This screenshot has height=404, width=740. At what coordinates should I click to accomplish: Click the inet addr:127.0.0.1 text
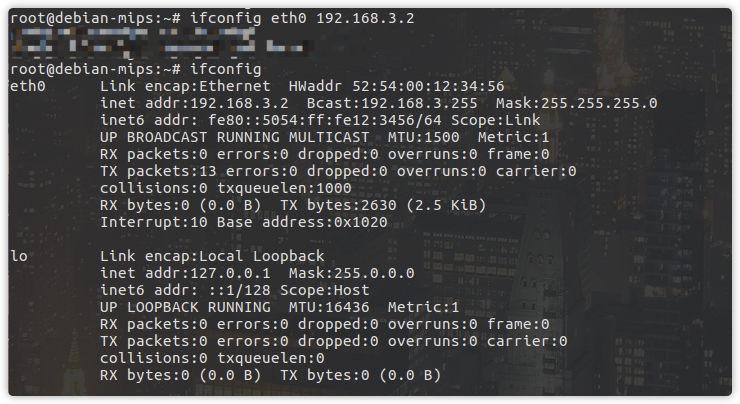pos(185,273)
